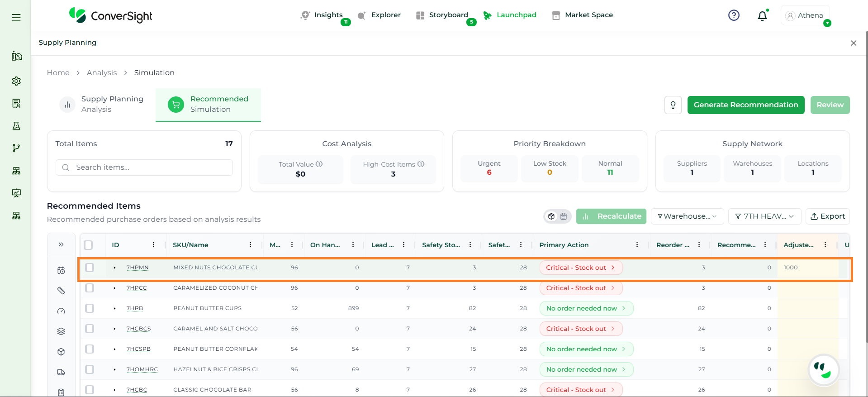Screen dimensions: 868x397
Task: Click the notification bell icon
Action: 762,16
